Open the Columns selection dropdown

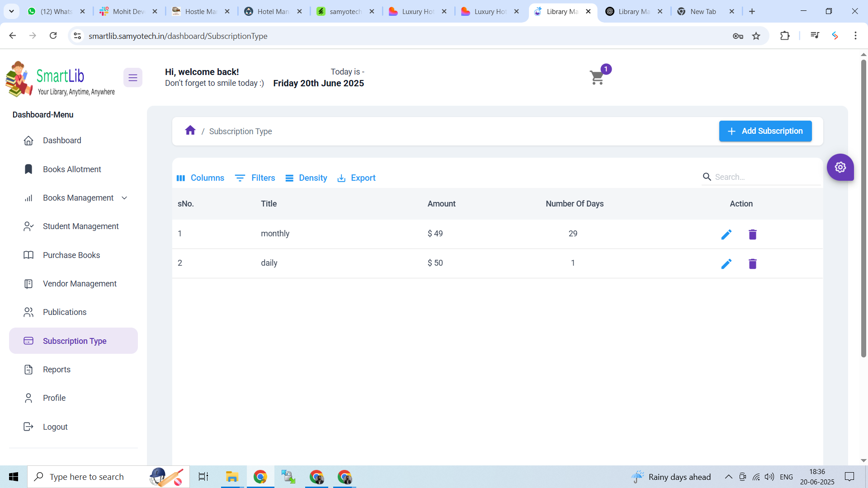pos(200,178)
